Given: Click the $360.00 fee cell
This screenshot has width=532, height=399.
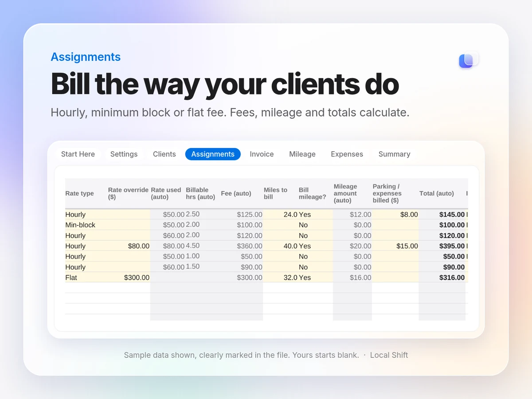Looking at the screenshot, I should coord(241,246).
